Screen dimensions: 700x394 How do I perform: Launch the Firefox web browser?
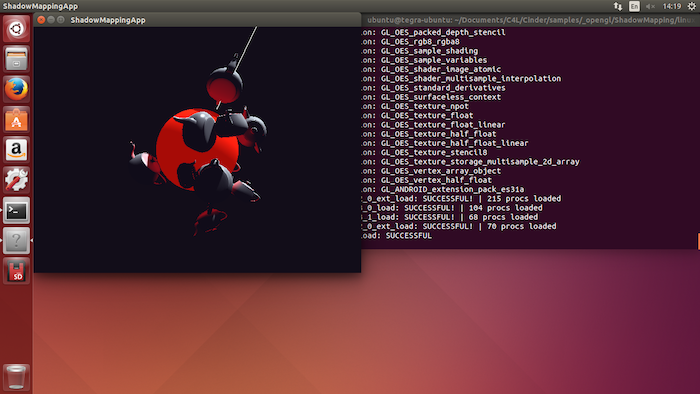17,89
